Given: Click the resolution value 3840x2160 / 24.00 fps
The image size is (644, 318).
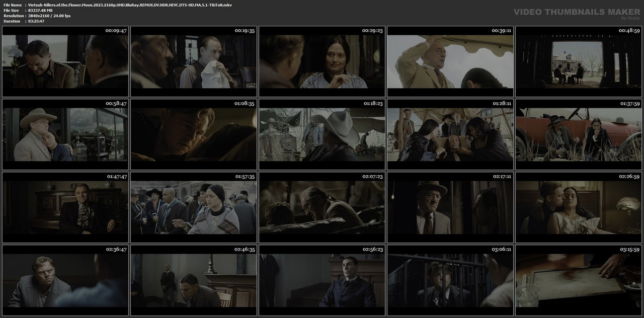Looking at the screenshot, I should point(49,16).
